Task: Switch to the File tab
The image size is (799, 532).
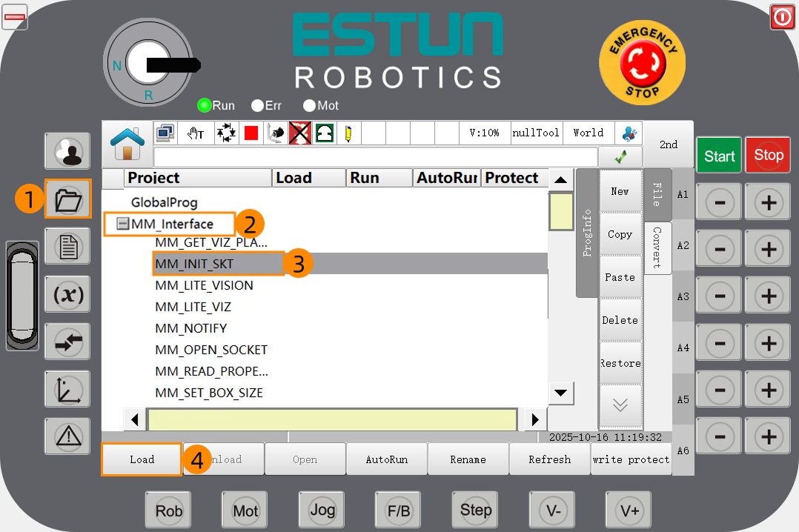Action: 658,194
